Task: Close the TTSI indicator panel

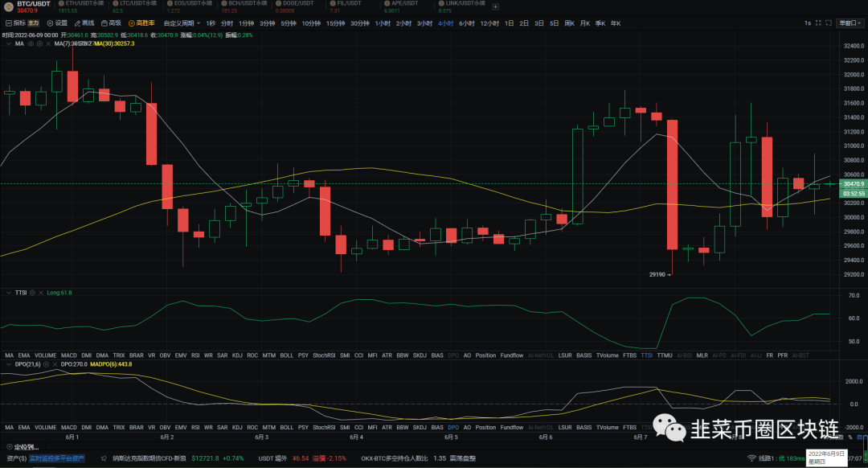Action: tap(41, 293)
